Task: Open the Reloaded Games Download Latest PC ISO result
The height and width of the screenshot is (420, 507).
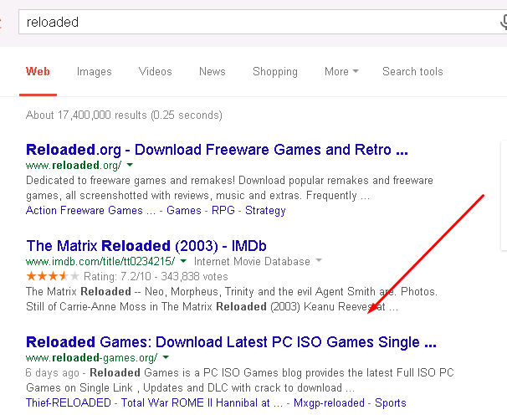Action: (231, 342)
